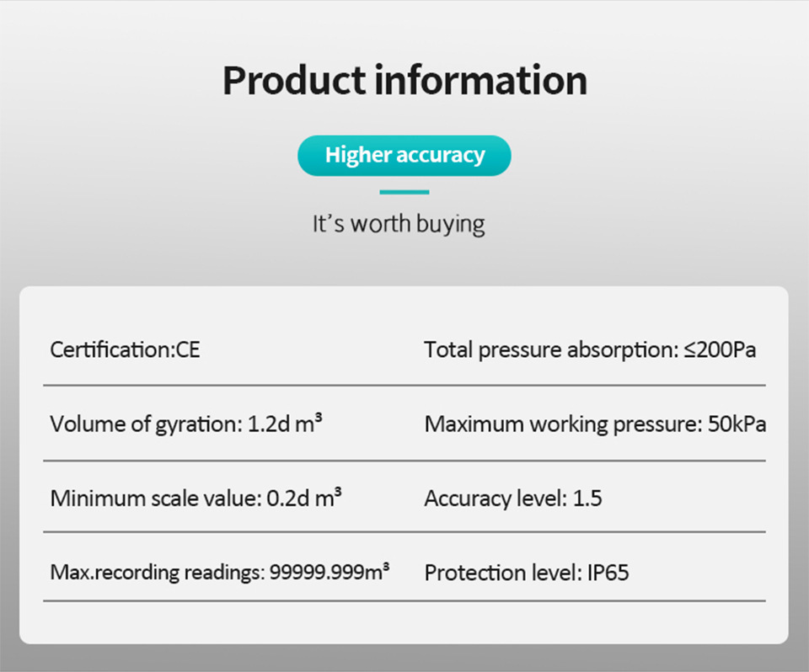
Task: Select the Maximum working pressure label
Action: tap(563, 424)
